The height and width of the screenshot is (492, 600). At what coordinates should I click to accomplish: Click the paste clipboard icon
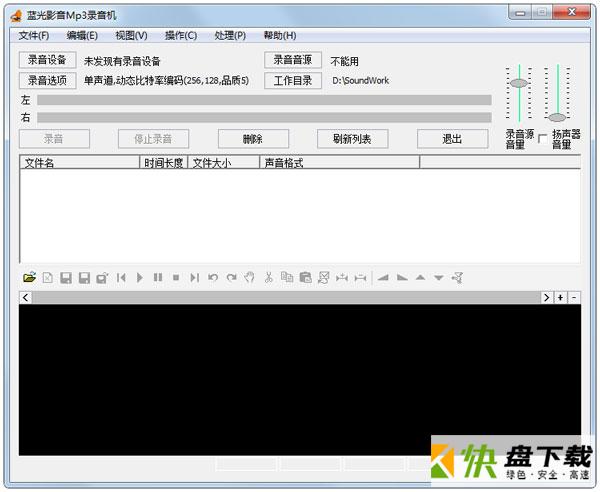(x=305, y=277)
